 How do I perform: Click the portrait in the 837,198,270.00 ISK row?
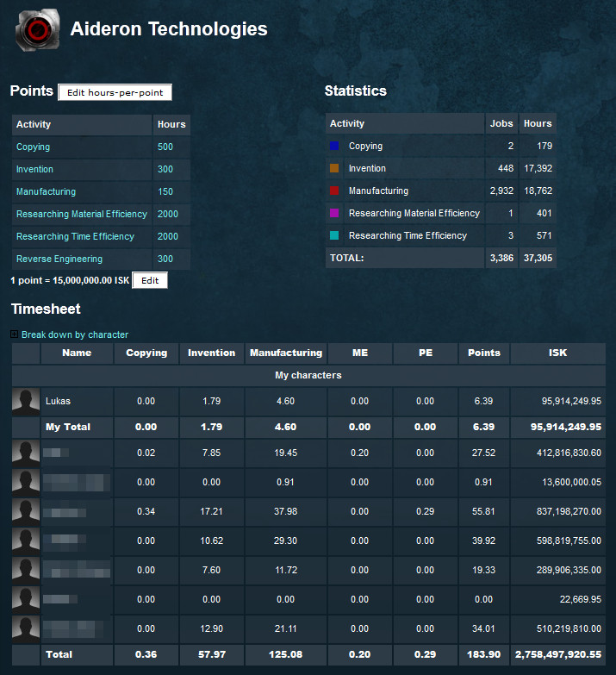pyautogui.click(x=26, y=511)
